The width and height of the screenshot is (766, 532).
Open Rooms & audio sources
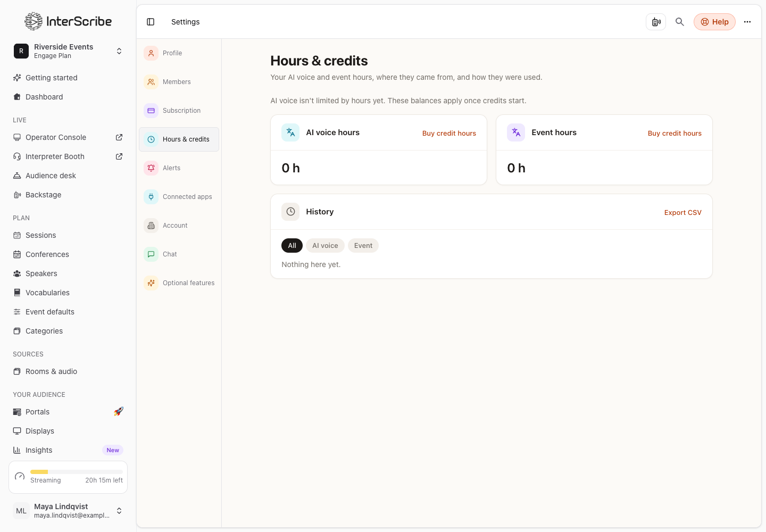68,371
